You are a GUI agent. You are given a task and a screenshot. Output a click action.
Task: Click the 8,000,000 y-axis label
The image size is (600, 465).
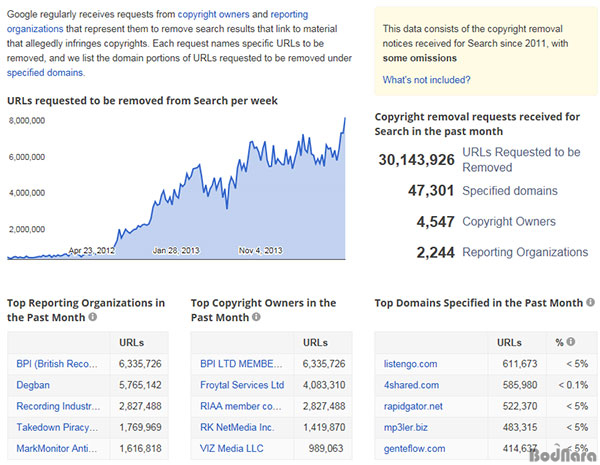click(27, 121)
